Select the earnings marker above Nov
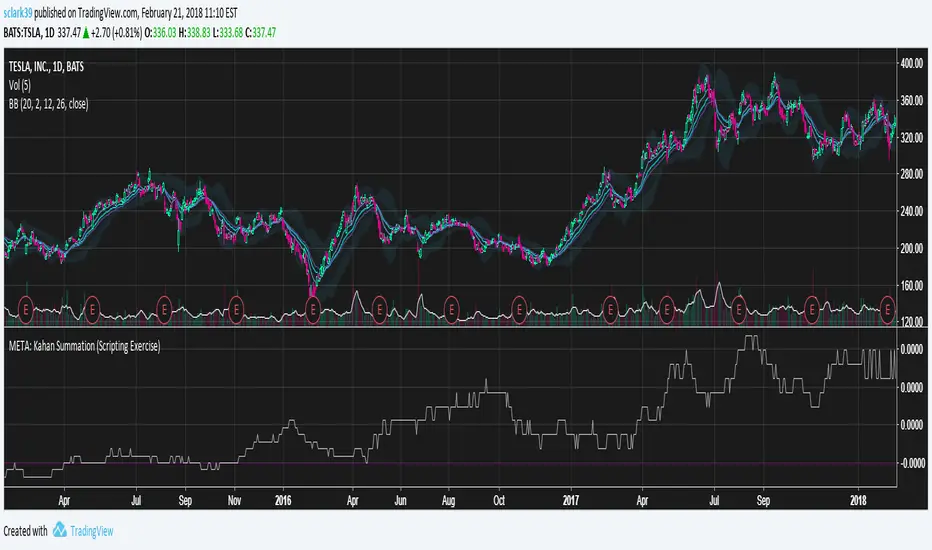 coord(236,309)
